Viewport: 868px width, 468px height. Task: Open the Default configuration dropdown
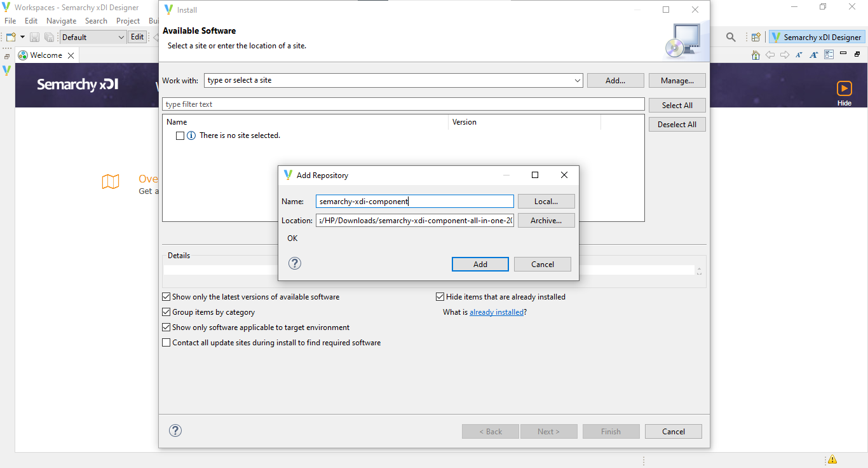click(123, 37)
